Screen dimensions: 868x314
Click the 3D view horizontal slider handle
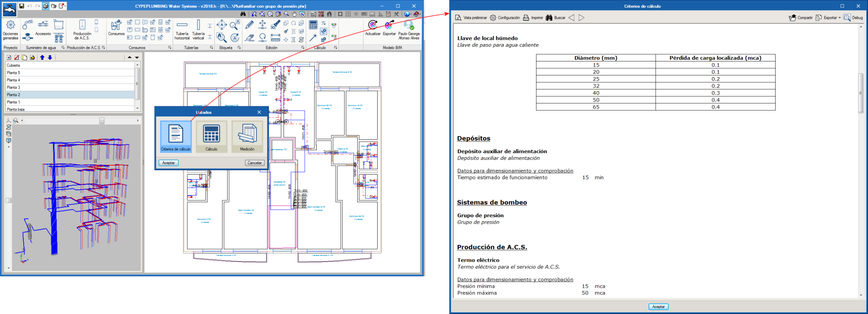coord(102,121)
